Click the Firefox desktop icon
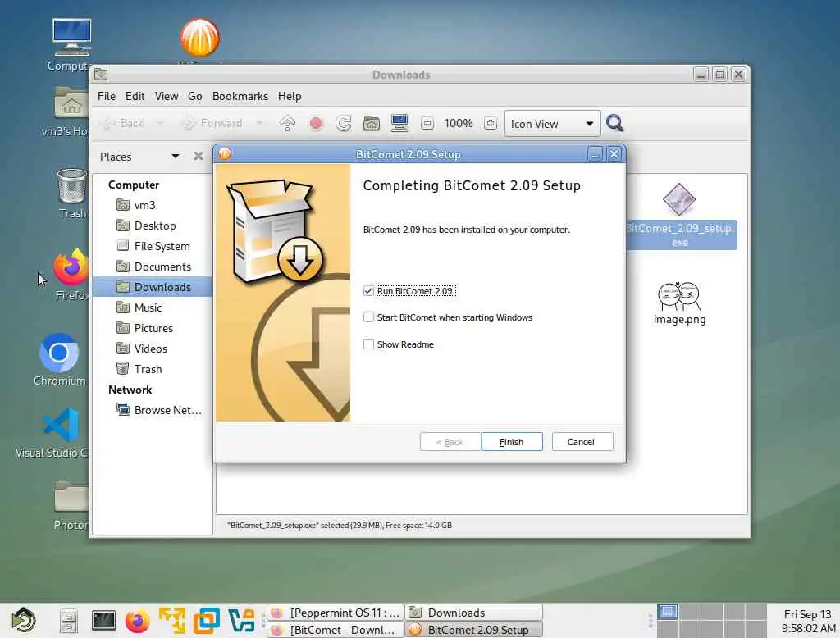The image size is (840, 638). click(x=71, y=267)
